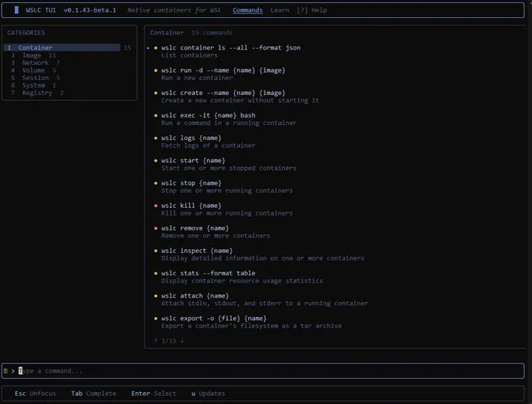
Task: Open the [?] Help item
Action: coord(311,10)
